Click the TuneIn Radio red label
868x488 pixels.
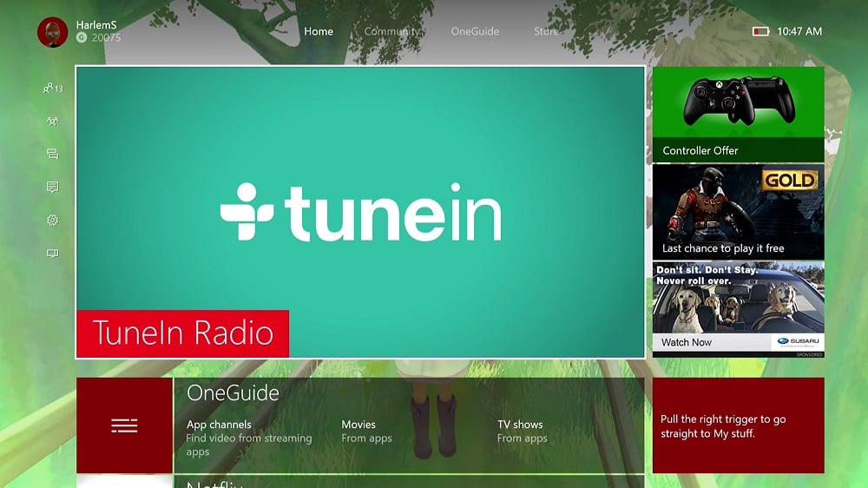pos(182,333)
